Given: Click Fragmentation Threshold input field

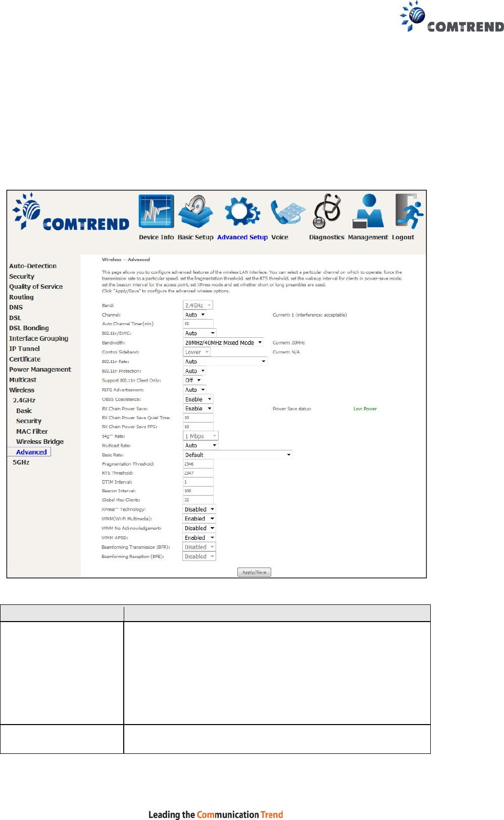Looking at the screenshot, I should [x=198, y=464].
